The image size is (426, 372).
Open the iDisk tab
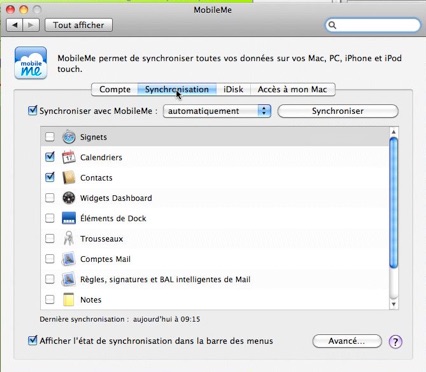[x=233, y=89]
